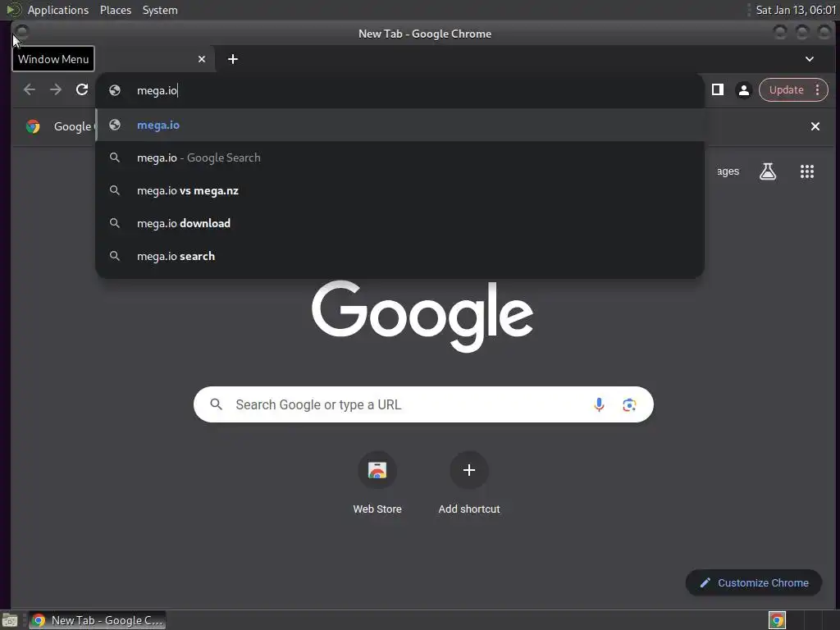Click the New Tab - Google Chrome taskbar entry
Image resolution: width=840 pixels, height=630 pixels.
pyautogui.click(x=97, y=620)
